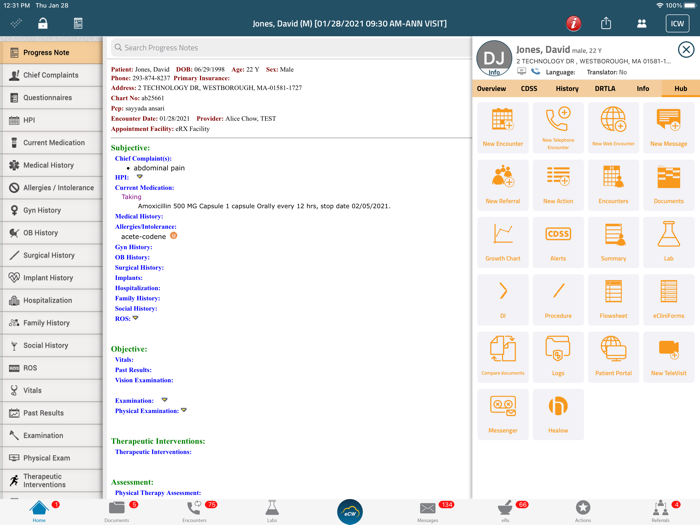Select Progress Note in sidebar
Screen dimensions: 700x525
[x=51, y=52]
